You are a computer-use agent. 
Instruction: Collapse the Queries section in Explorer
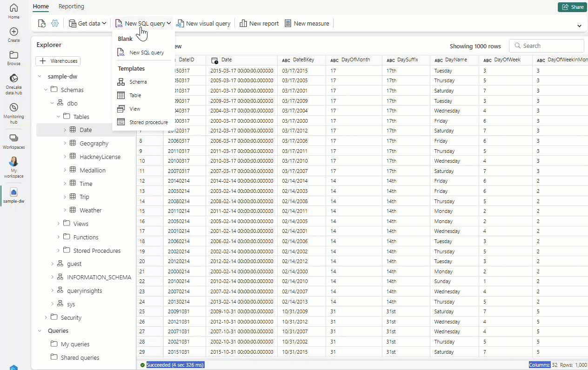pos(40,331)
